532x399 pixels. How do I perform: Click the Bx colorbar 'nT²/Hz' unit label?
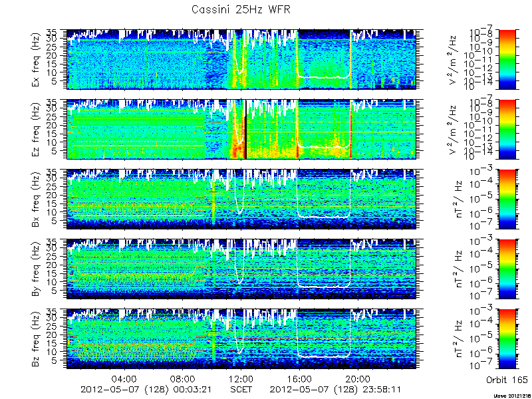click(460, 199)
